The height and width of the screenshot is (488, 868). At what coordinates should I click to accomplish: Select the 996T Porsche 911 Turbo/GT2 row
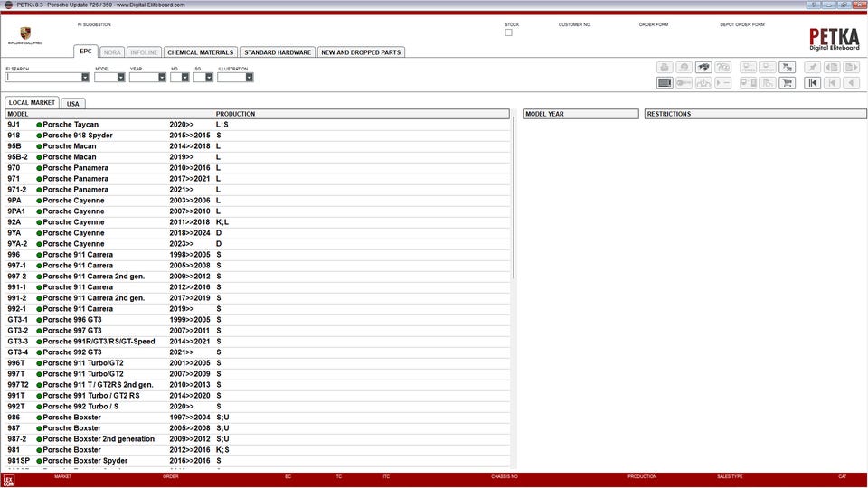coord(258,363)
